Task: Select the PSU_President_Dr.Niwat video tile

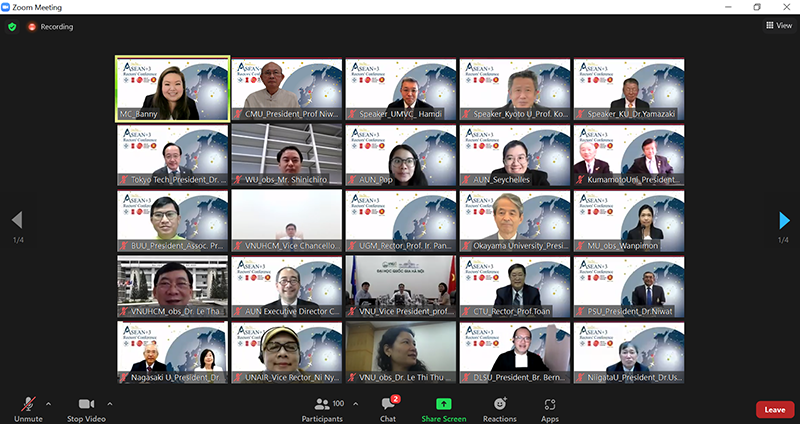Action: pos(629,288)
